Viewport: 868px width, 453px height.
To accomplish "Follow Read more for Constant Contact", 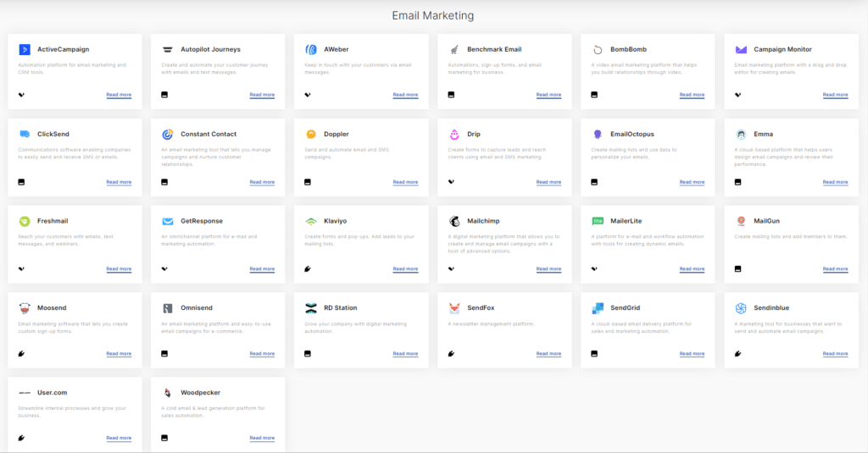I will point(262,182).
